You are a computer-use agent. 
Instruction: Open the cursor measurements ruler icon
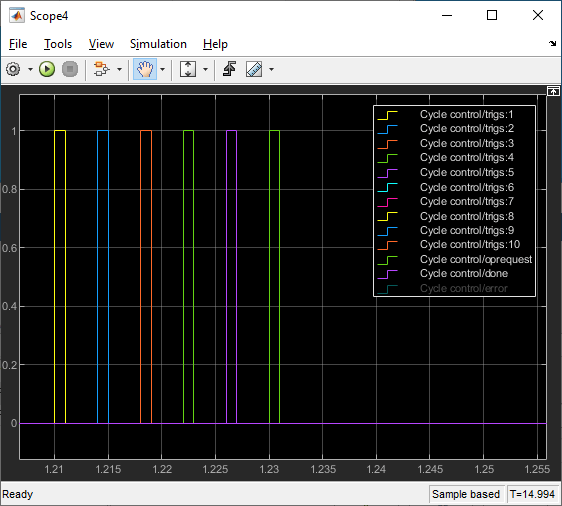[254, 69]
